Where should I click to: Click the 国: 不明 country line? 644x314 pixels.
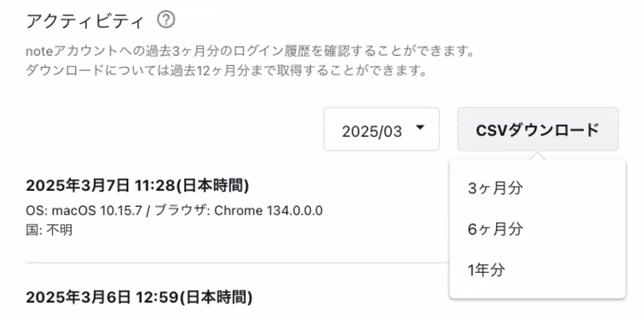[49, 229]
